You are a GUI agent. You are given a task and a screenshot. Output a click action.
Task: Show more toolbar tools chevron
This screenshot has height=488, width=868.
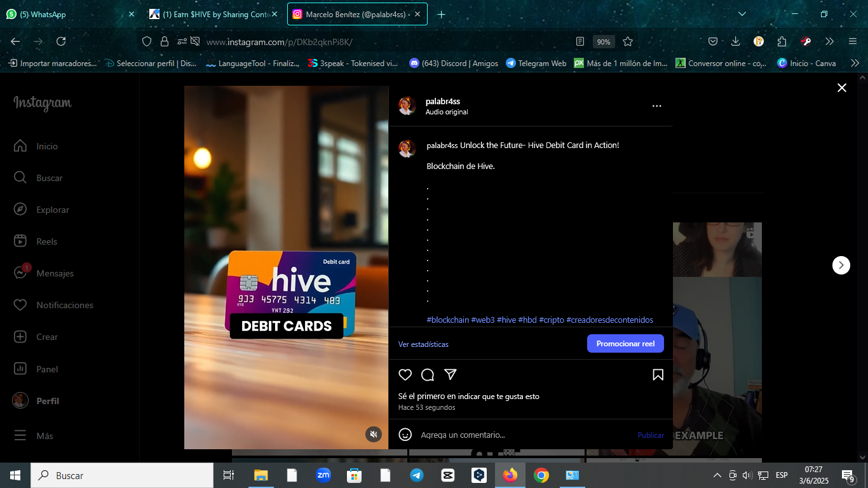(x=829, y=41)
